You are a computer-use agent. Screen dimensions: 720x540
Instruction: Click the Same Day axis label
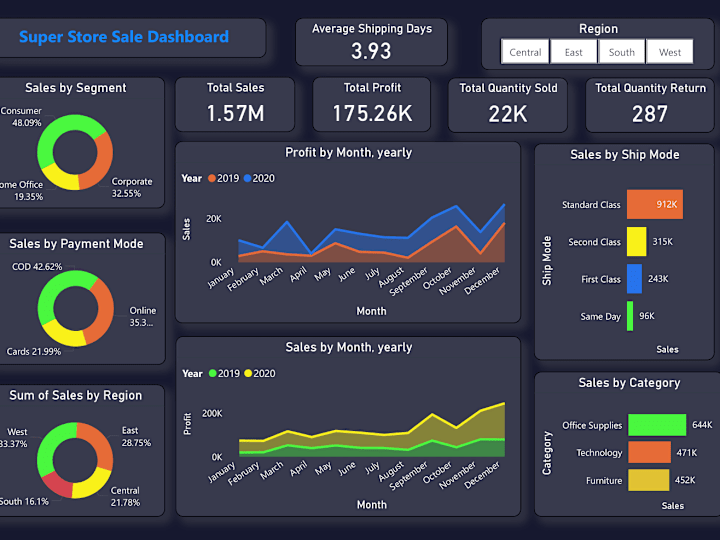[x=600, y=316]
